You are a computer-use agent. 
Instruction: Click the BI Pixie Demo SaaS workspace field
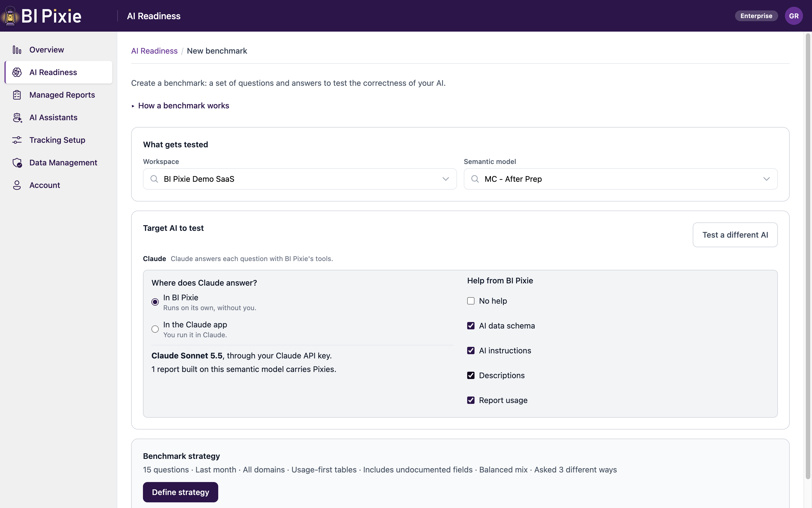[300, 179]
